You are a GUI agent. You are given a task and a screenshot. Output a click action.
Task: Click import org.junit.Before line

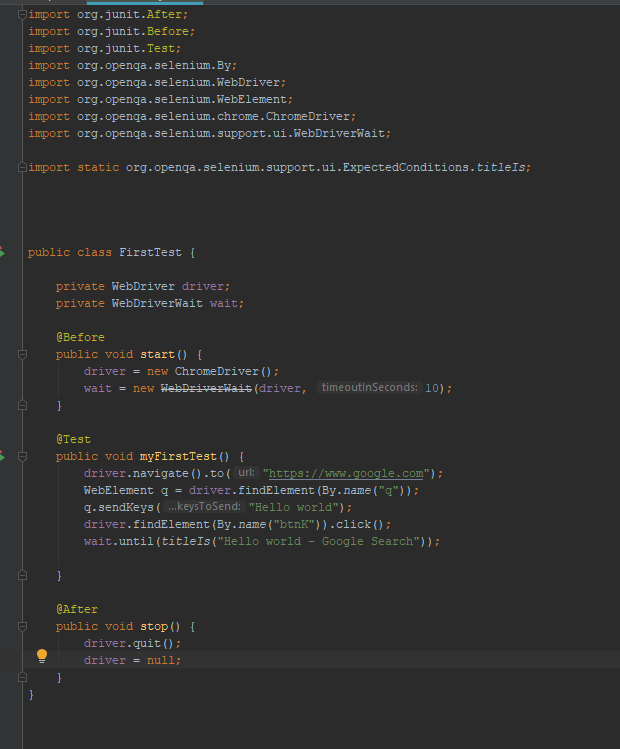pyautogui.click(x=111, y=32)
